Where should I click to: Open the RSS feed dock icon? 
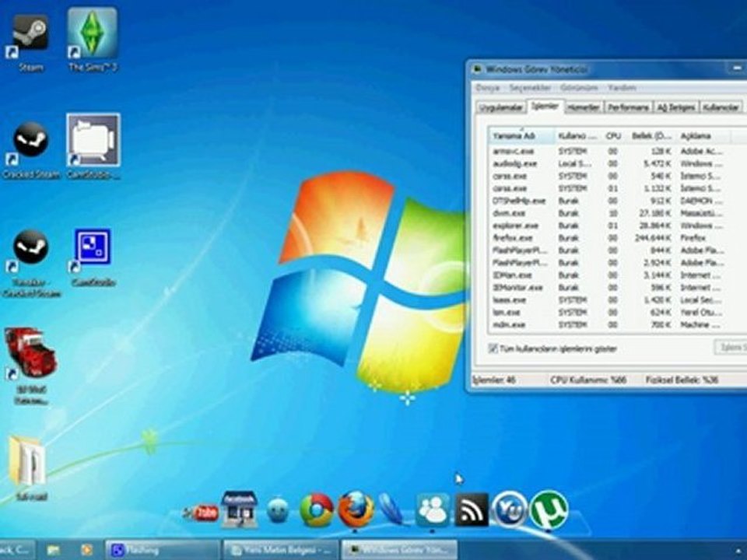(x=472, y=509)
